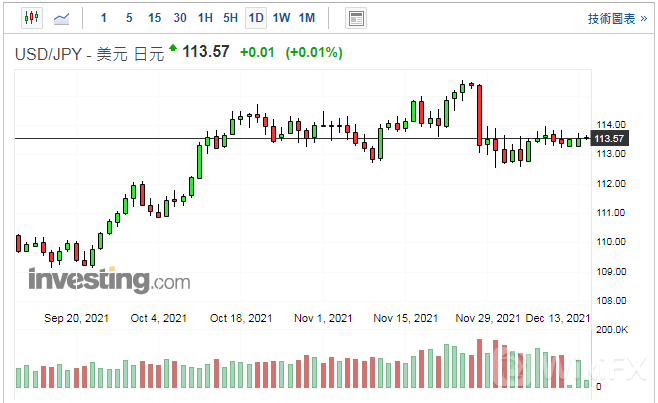Viewport: 658px width, 403px height.
Task: Change interval to 1W weekly
Action: tap(281, 18)
